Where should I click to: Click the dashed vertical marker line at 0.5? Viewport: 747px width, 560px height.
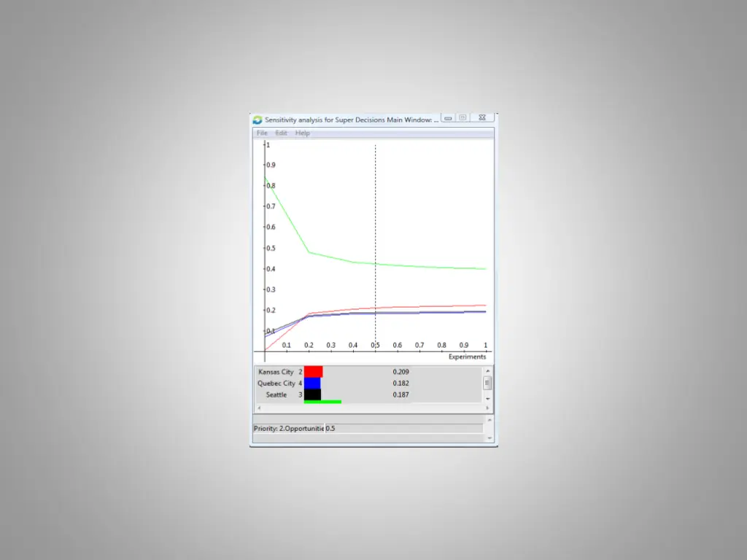[376, 248]
